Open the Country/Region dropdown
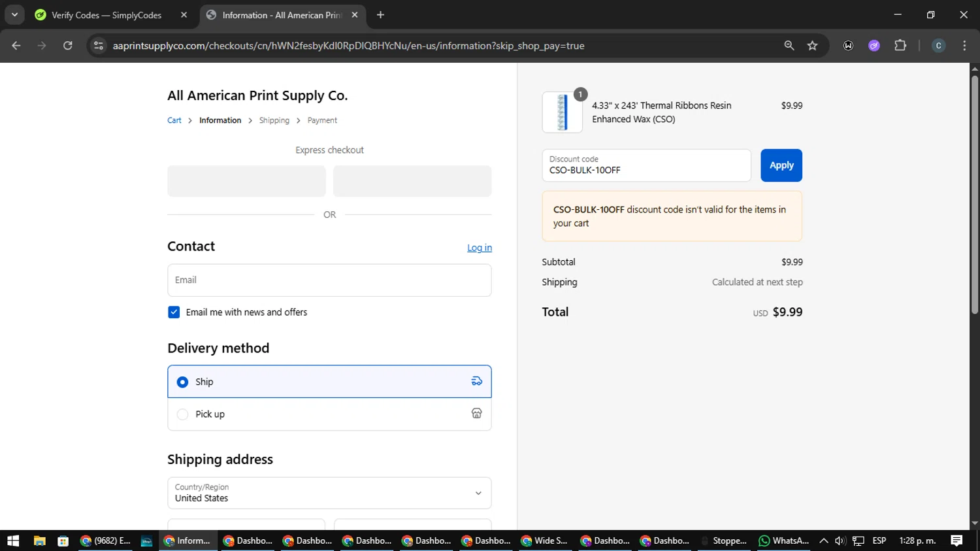The height and width of the screenshot is (551, 980). pyautogui.click(x=329, y=493)
